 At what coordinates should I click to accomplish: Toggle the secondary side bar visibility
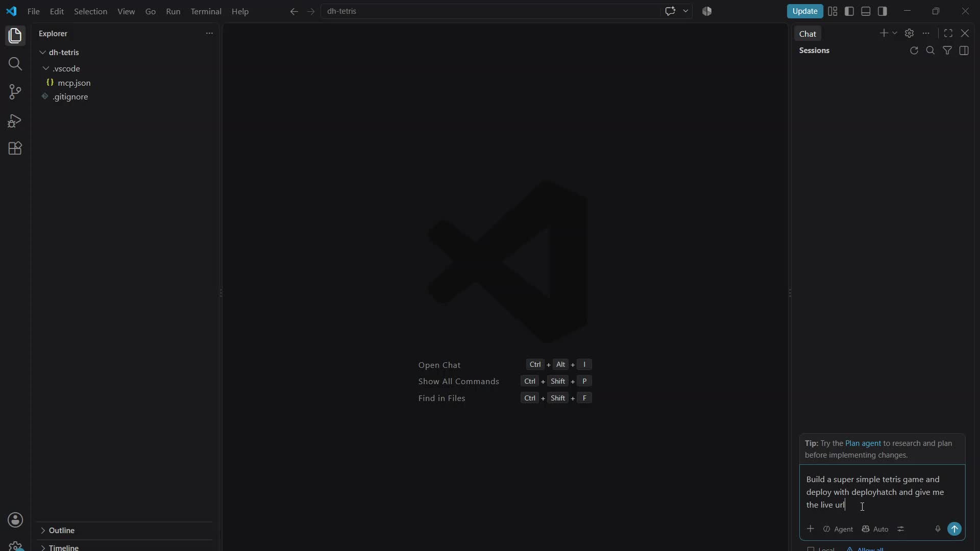pos(883,11)
